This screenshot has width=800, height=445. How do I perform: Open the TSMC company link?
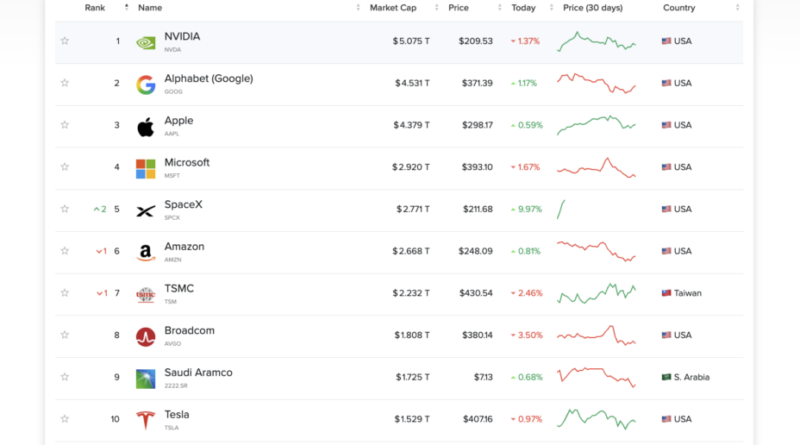179,288
